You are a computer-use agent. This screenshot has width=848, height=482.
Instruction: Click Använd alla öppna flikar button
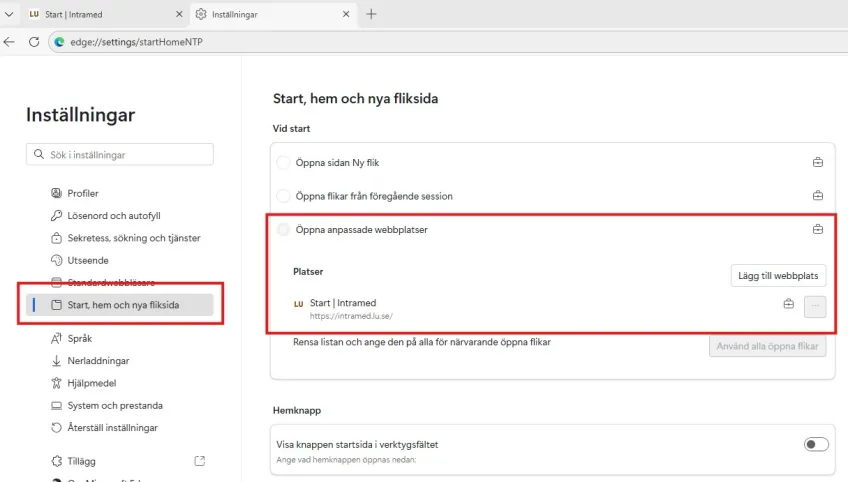[767, 346]
